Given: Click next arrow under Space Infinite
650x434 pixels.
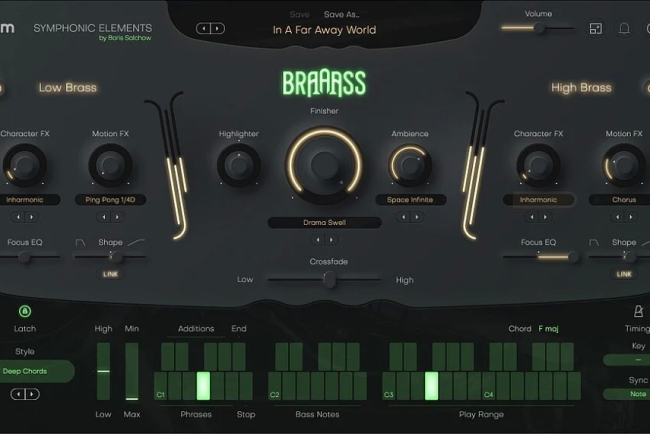Looking at the screenshot, I should tap(417, 217).
